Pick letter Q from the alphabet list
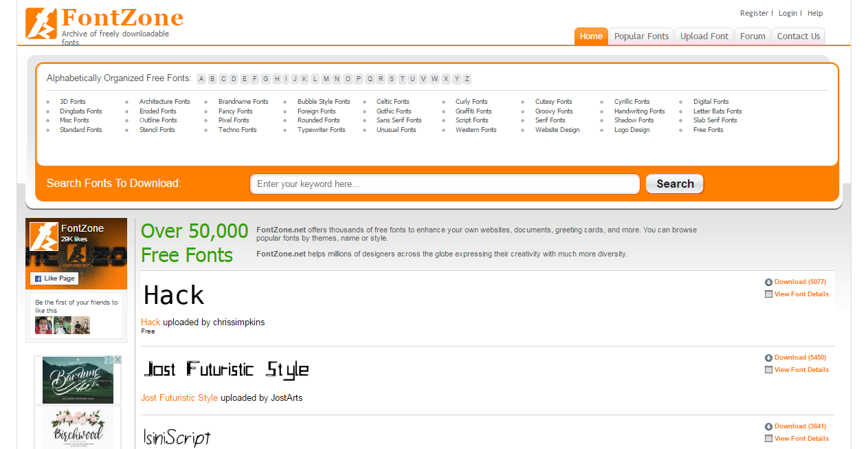This screenshot has height=449, width=868. pos(370,79)
